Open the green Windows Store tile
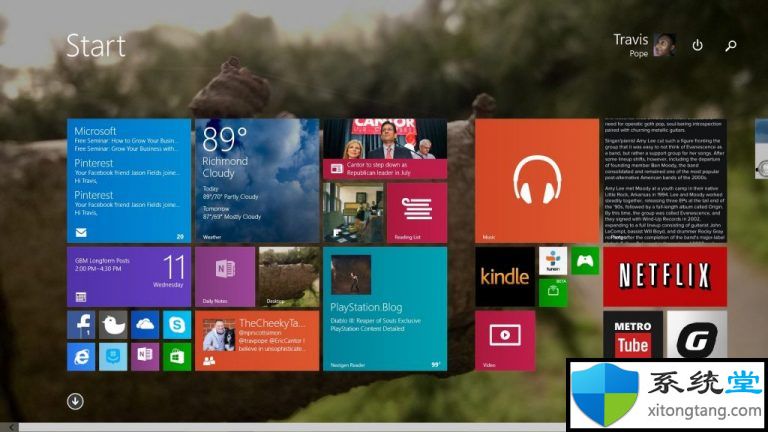 [177, 357]
